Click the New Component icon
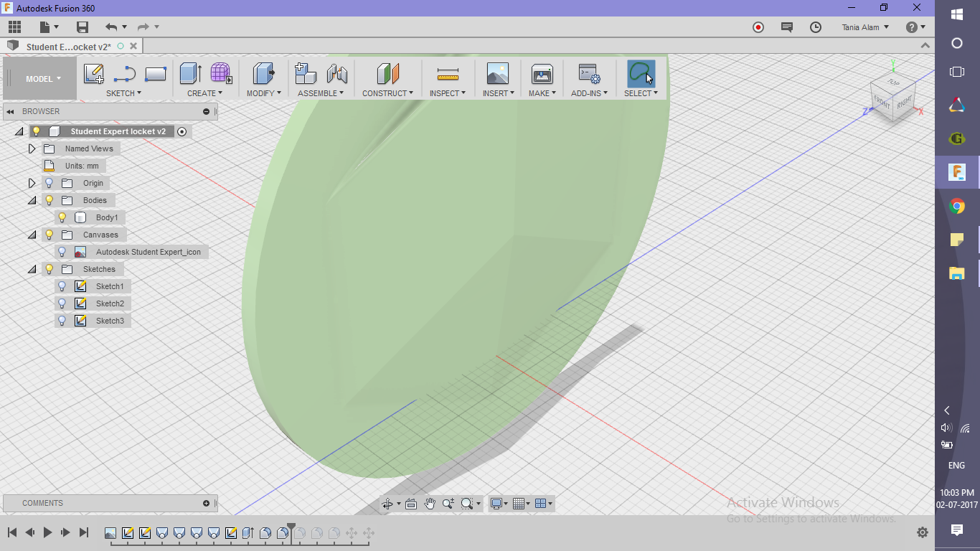 pos(306,74)
